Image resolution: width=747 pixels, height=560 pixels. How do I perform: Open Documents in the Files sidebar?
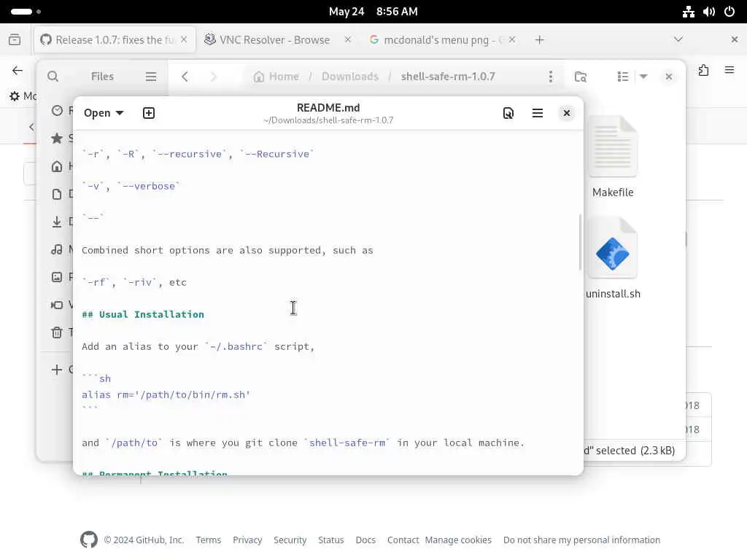(x=57, y=194)
